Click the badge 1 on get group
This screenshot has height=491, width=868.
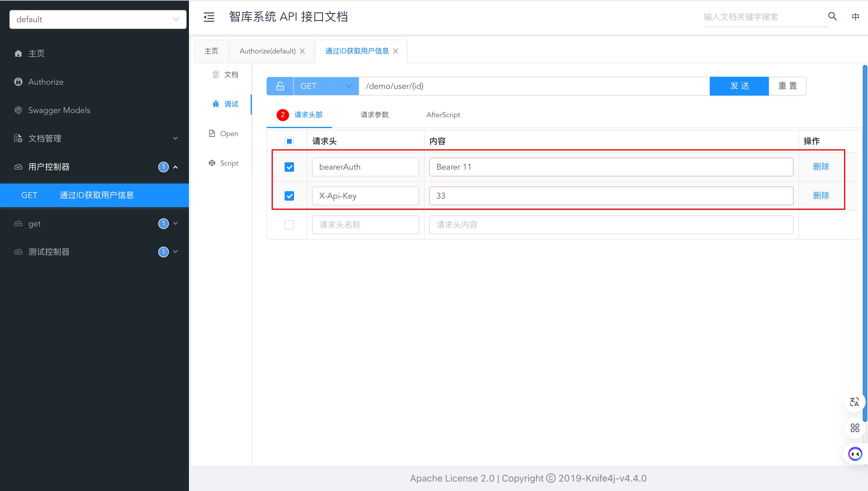pyautogui.click(x=163, y=223)
